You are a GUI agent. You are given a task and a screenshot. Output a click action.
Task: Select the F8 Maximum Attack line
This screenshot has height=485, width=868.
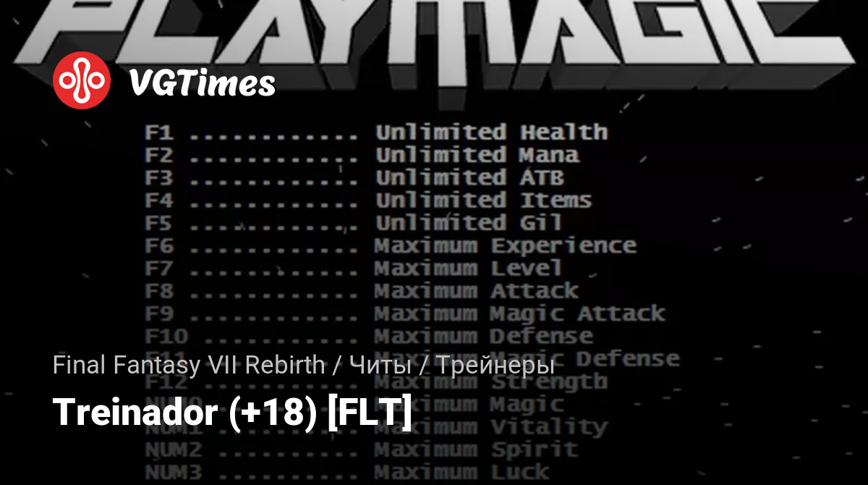coord(362,290)
